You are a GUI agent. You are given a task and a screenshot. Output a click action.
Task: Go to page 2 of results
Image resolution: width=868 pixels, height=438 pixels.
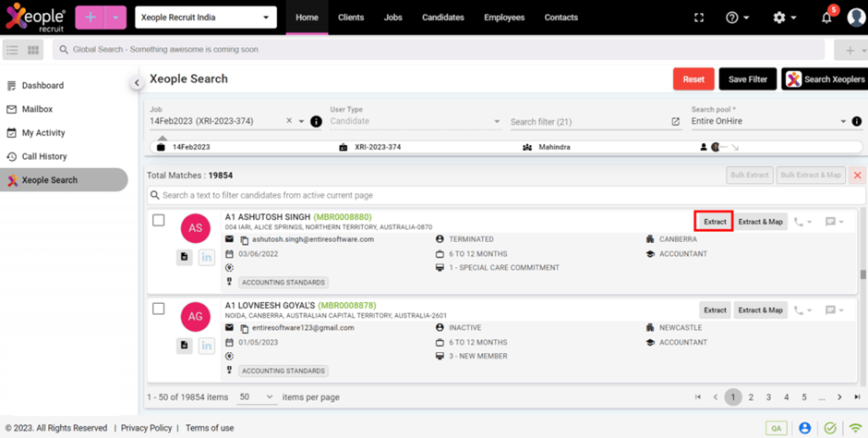click(751, 397)
